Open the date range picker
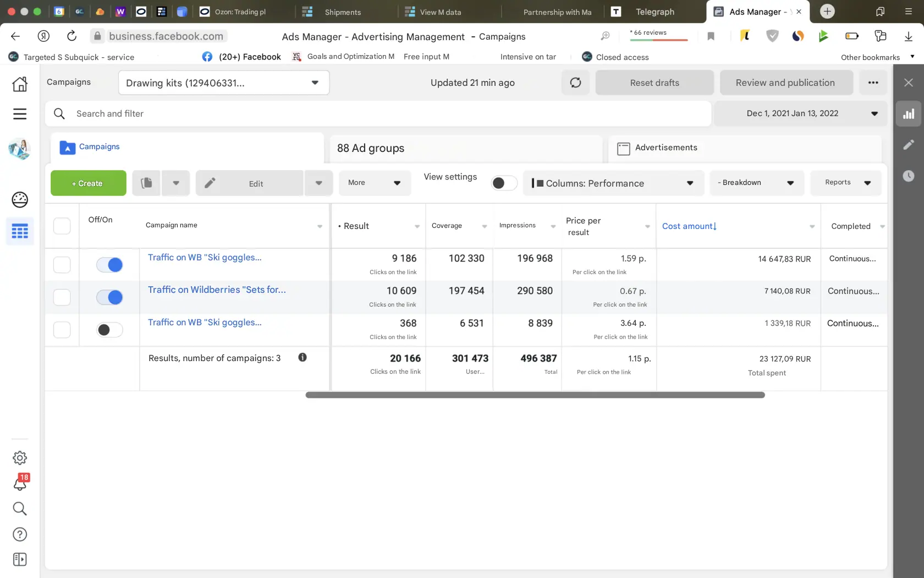924x578 pixels. pyautogui.click(x=800, y=113)
